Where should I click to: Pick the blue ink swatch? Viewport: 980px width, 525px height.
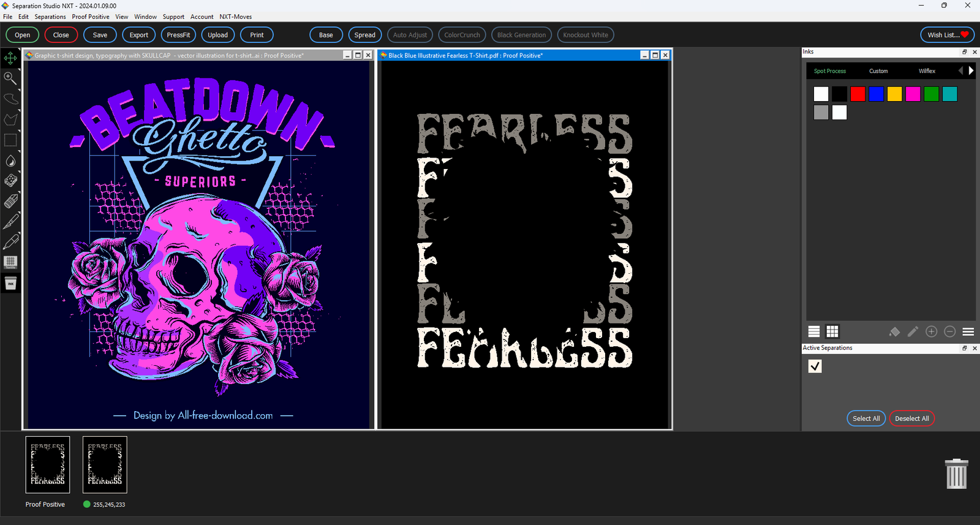pos(876,94)
